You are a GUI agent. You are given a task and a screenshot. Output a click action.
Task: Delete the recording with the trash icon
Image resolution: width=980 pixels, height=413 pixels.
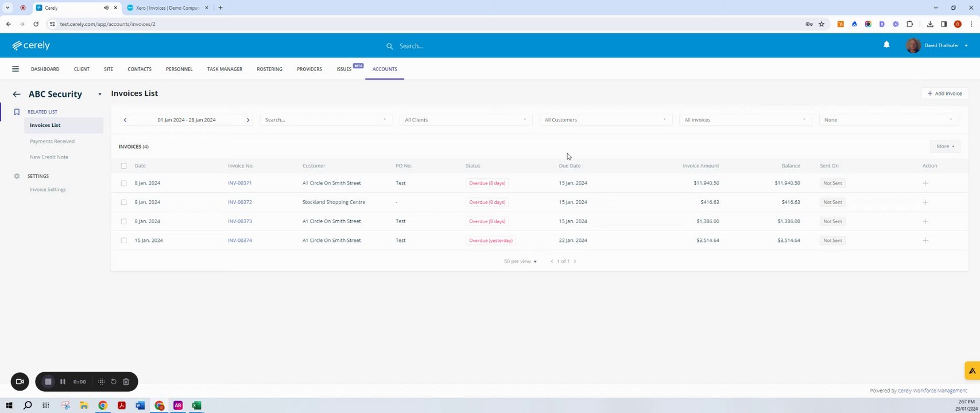pos(126,381)
